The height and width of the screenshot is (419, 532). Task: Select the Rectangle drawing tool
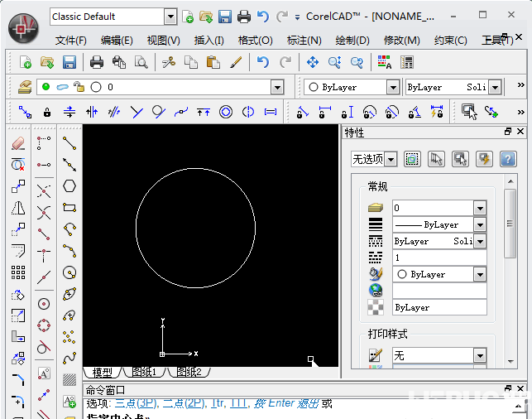pos(69,208)
